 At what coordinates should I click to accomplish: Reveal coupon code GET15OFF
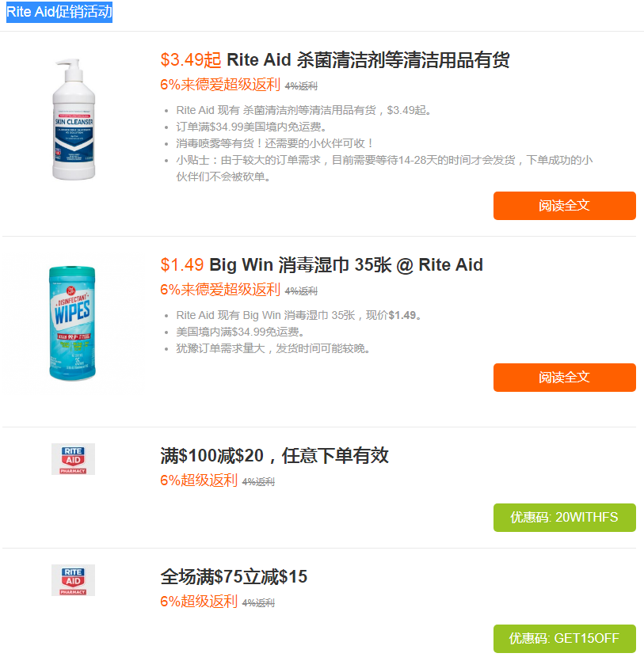pyautogui.click(x=564, y=638)
